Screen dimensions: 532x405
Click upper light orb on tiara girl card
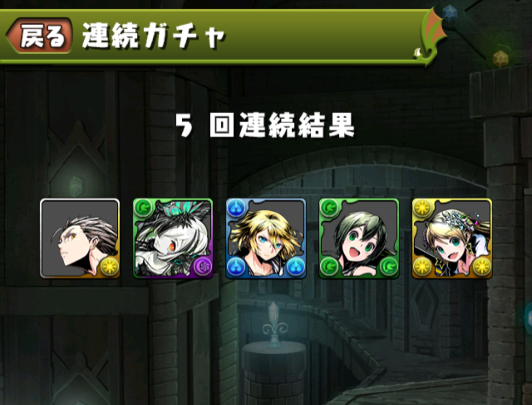[423, 208]
